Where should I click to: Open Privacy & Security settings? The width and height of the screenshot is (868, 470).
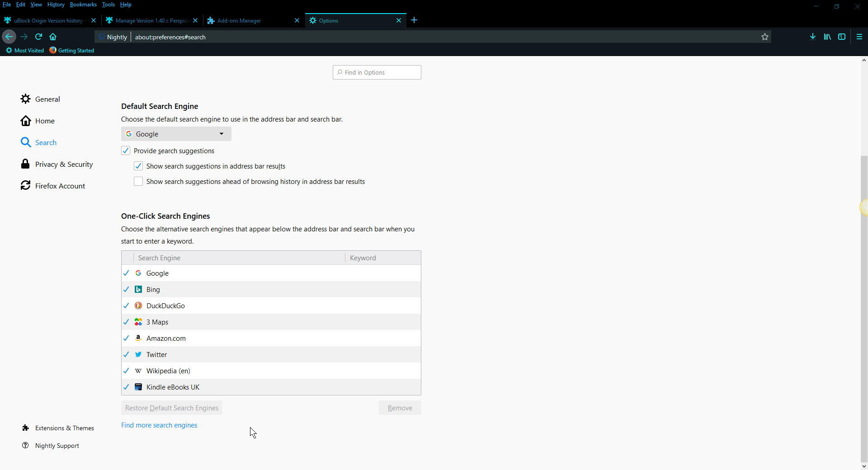point(63,164)
